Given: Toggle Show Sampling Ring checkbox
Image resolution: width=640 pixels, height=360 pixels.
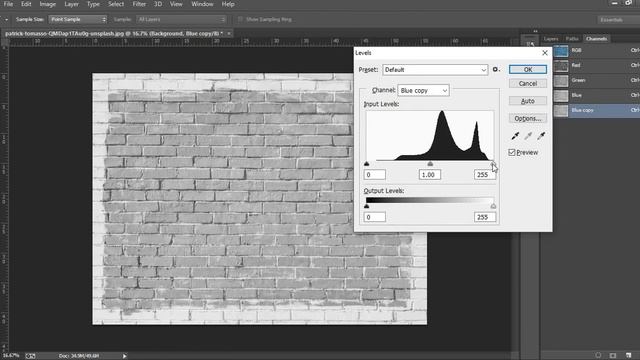Looking at the screenshot, I should coord(240,19).
